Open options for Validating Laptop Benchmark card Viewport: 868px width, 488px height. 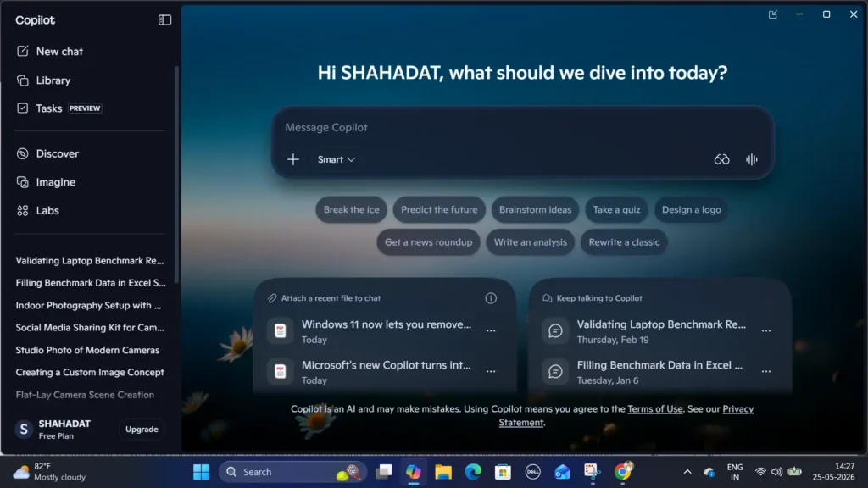[x=765, y=331]
